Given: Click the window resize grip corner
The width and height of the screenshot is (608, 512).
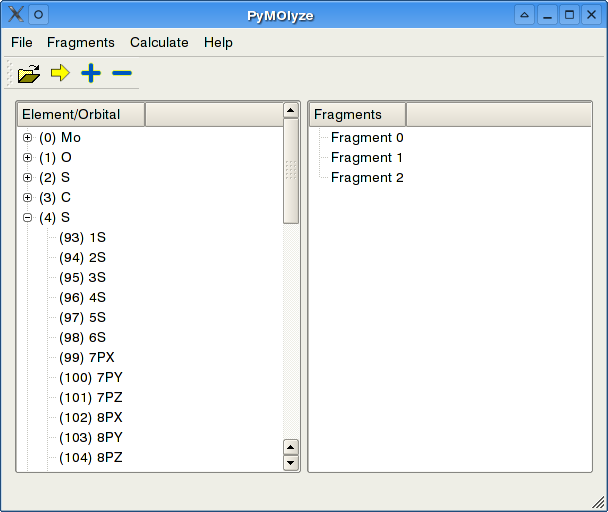Looking at the screenshot, I should click(598, 502).
